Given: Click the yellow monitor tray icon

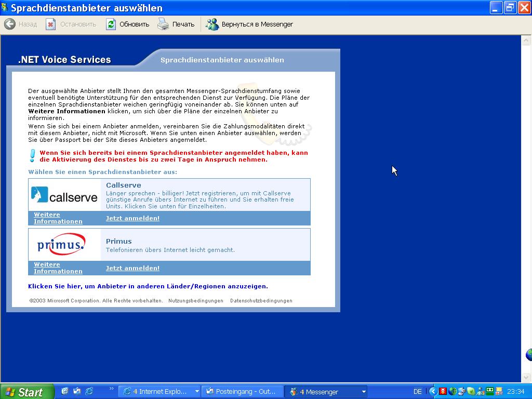Looking at the screenshot, I should (499, 391).
